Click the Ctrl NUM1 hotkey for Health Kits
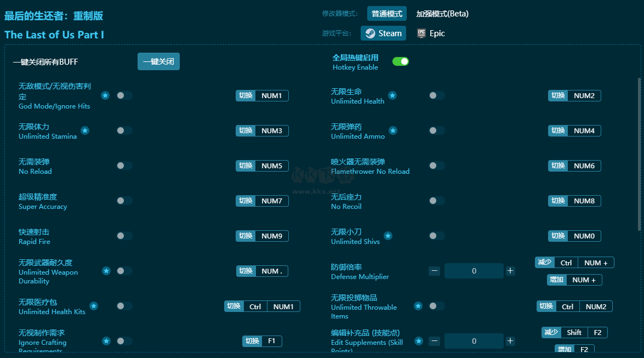Viewport: 644px width, 358px height. [x=262, y=306]
